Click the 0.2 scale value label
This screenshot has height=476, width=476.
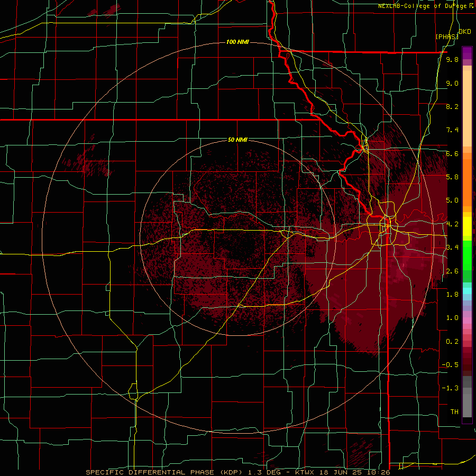pos(452,342)
